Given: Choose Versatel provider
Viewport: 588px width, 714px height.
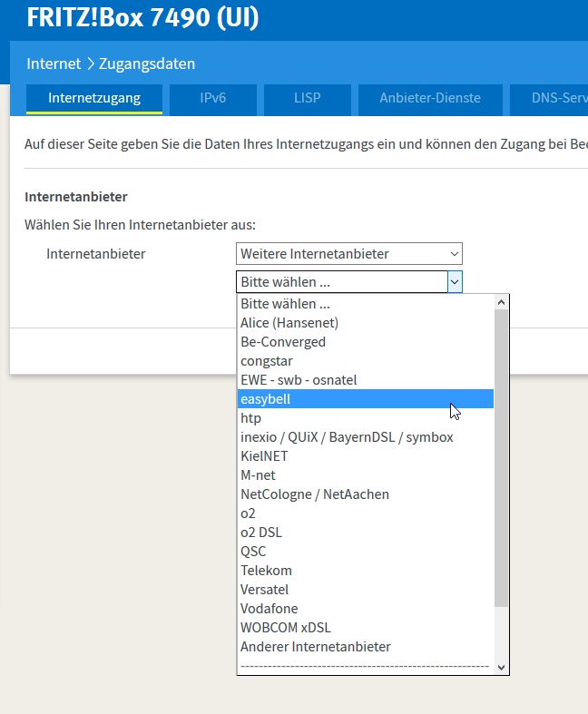Looking at the screenshot, I should point(366,590).
